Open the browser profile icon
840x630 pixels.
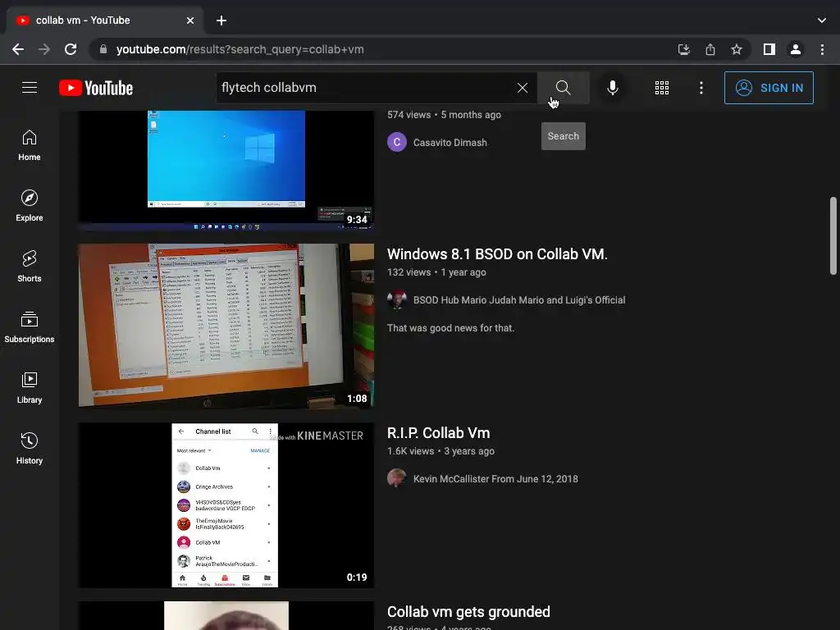click(795, 49)
